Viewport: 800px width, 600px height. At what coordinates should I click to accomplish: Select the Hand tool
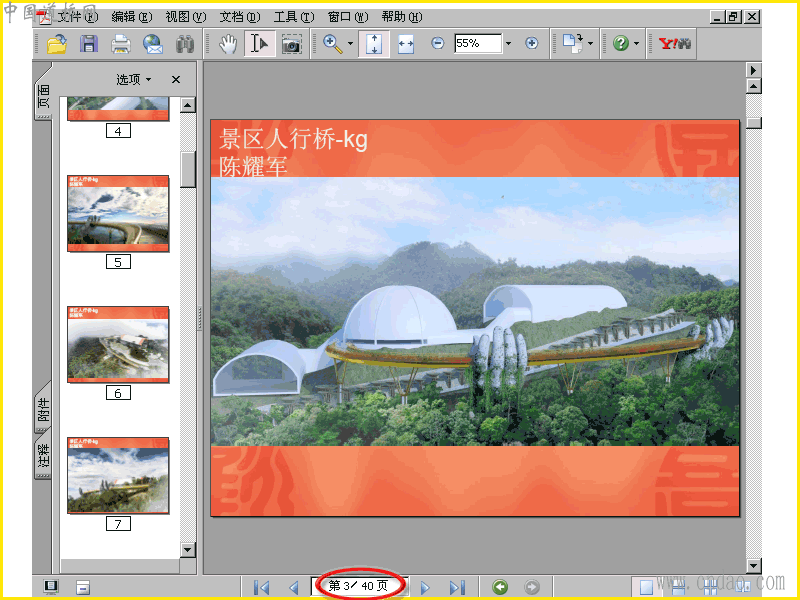pyautogui.click(x=228, y=44)
